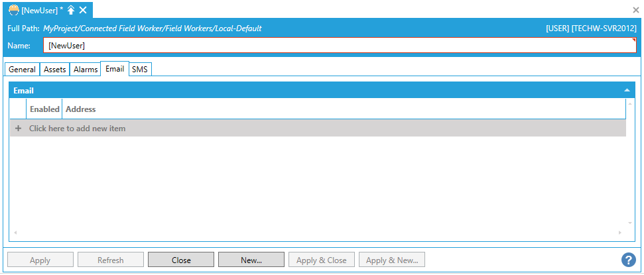This screenshot has height=275, width=644.
Task: Switch to the General tab
Action: coord(22,70)
